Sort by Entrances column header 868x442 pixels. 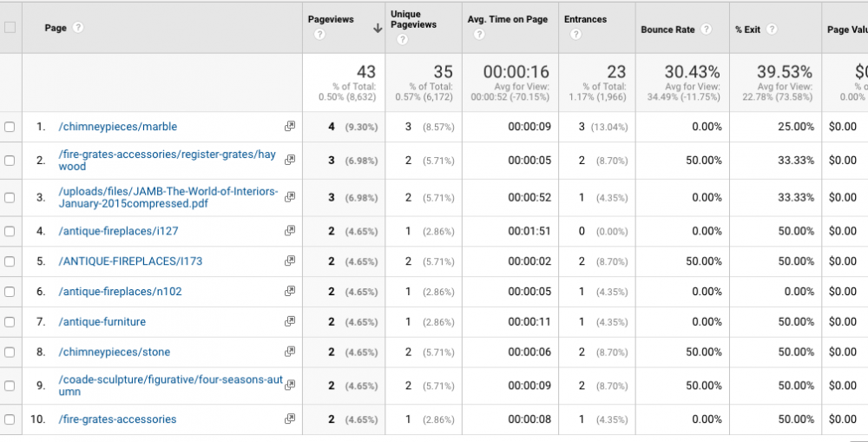tap(585, 19)
